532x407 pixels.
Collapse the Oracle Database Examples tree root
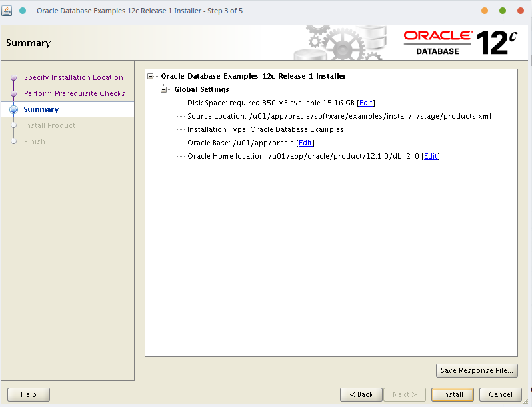150,76
